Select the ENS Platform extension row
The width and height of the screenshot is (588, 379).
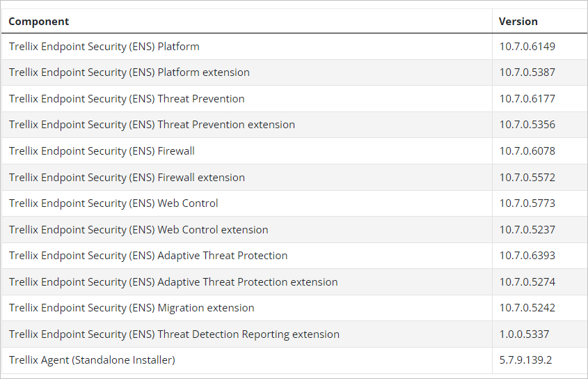(294, 72)
